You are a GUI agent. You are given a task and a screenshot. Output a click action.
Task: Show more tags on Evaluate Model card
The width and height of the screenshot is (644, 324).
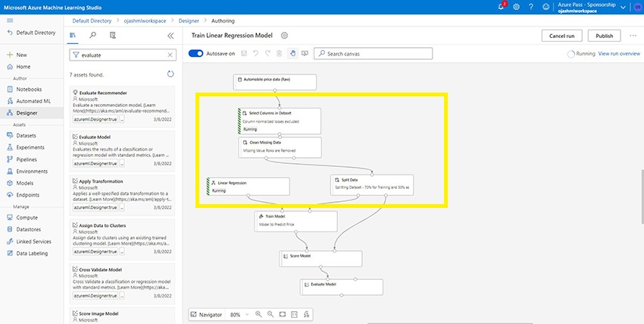[x=122, y=163]
